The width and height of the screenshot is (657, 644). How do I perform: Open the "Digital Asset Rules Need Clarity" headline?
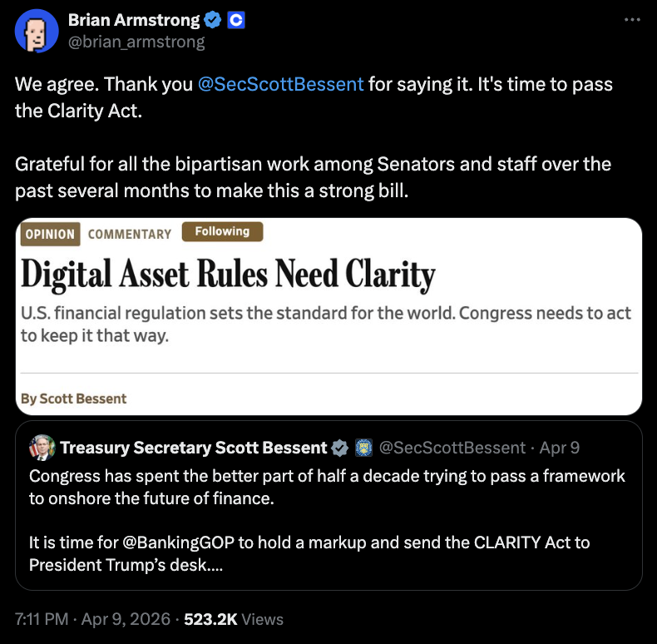point(228,275)
